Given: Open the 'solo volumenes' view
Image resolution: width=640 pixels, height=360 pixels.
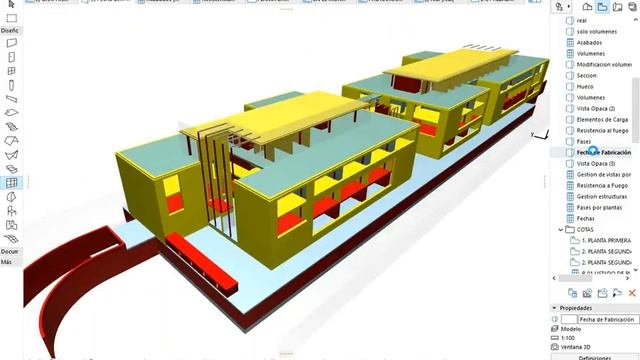Looking at the screenshot, I should tap(596, 31).
